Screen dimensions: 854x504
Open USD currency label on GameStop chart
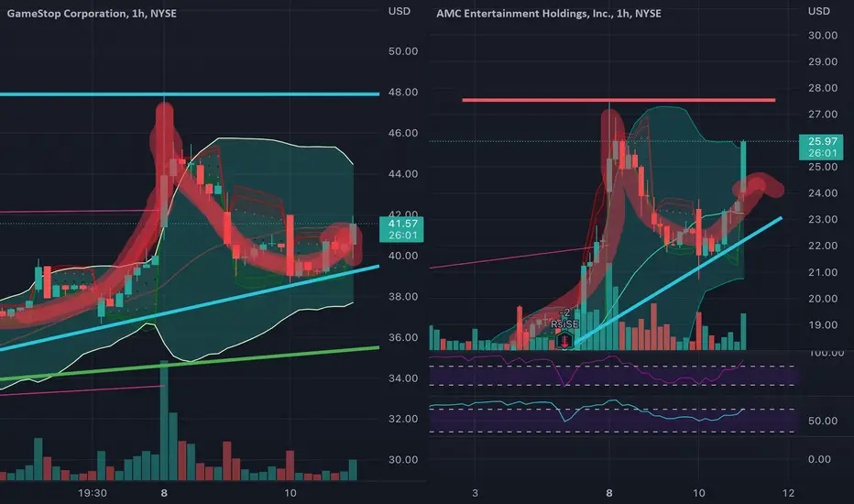point(400,11)
